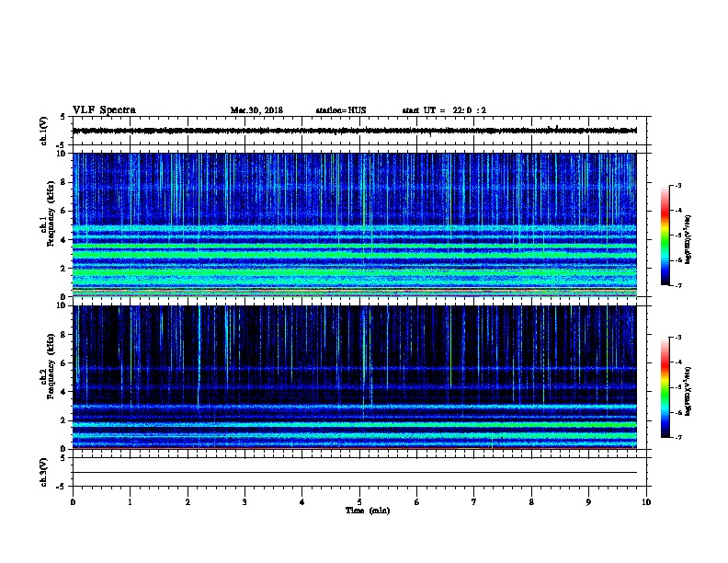Click the ch.2 colorbar unit label text
The width and height of the screenshot is (728, 563).
coord(688,391)
